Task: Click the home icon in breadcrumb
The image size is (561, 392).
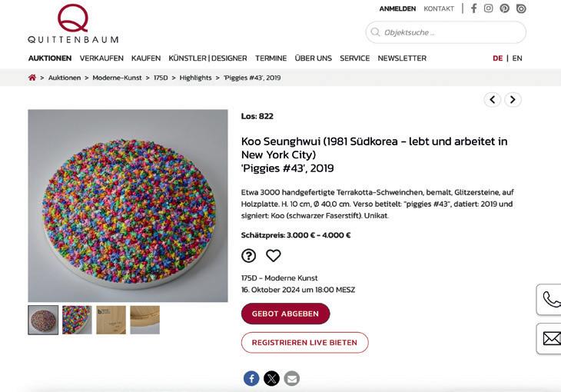Action: coord(32,78)
